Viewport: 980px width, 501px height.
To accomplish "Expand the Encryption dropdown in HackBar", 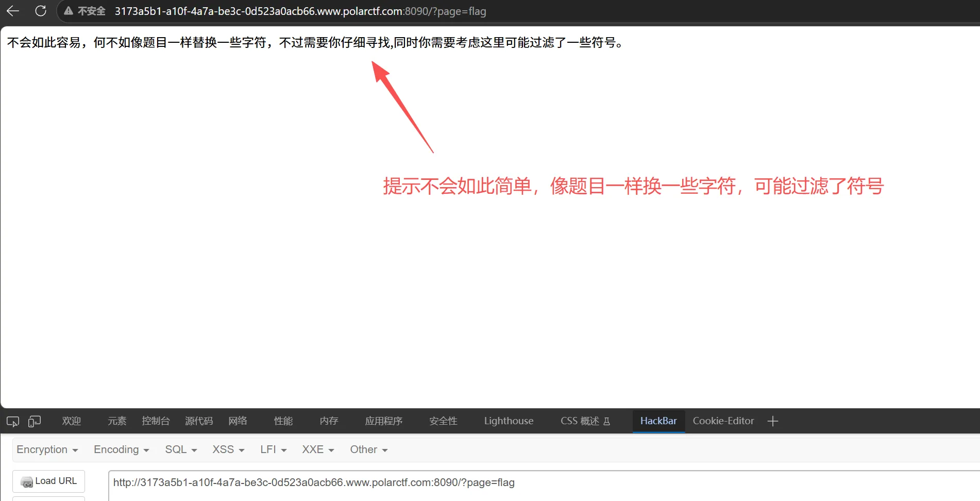I will tap(47, 449).
